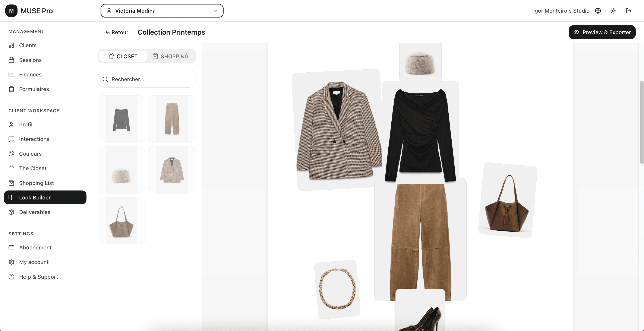The width and height of the screenshot is (644, 331).
Task: Click the Retour back link
Action: pos(117,32)
